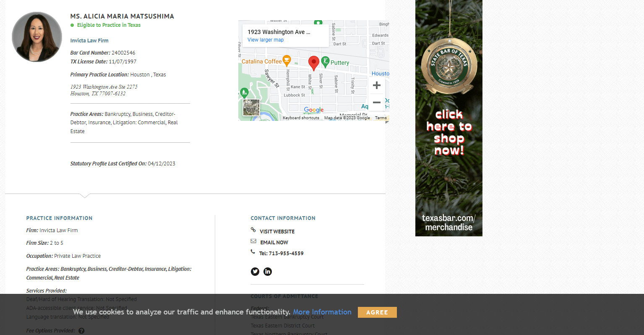Click TX License Date 11/07/1997

point(103,62)
